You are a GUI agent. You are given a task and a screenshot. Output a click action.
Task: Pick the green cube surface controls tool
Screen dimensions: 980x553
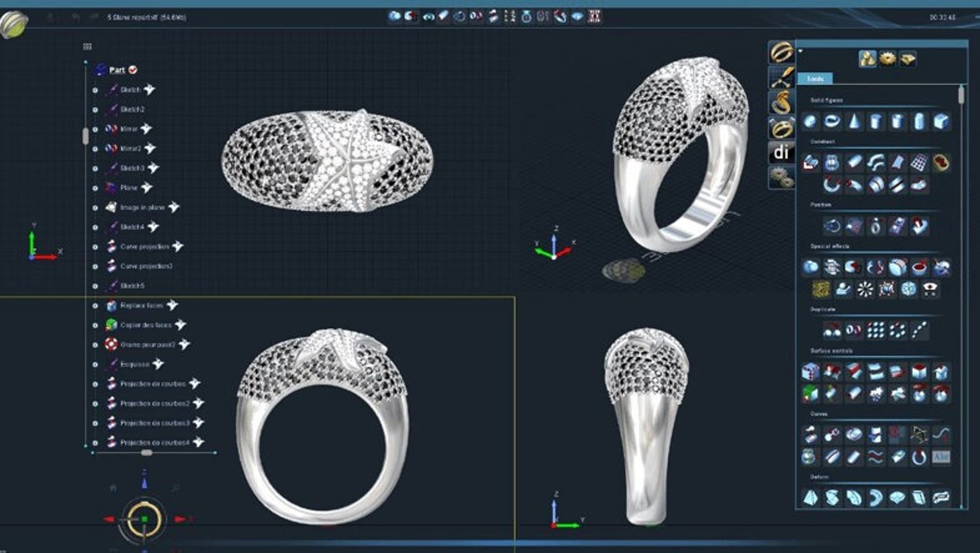tap(810, 393)
